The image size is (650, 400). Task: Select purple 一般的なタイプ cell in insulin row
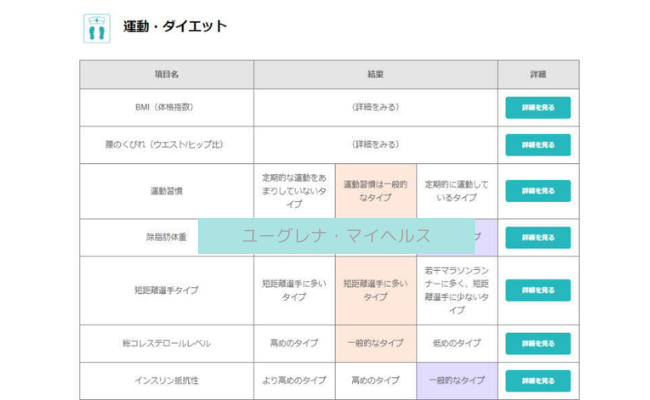pyautogui.click(x=457, y=381)
